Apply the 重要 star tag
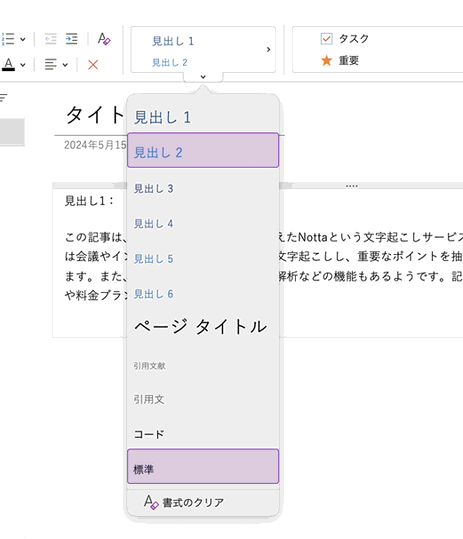 coord(340,60)
